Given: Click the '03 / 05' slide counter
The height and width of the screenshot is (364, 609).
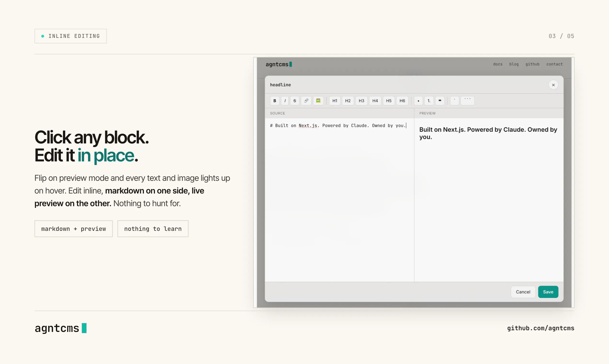Looking at the screenshot, I should pos(561,36).
